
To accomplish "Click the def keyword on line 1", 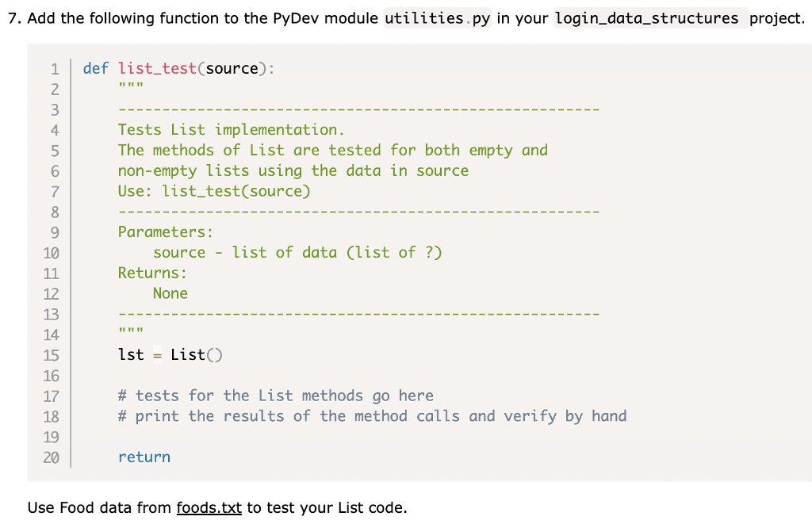I will tap(96, 68).
